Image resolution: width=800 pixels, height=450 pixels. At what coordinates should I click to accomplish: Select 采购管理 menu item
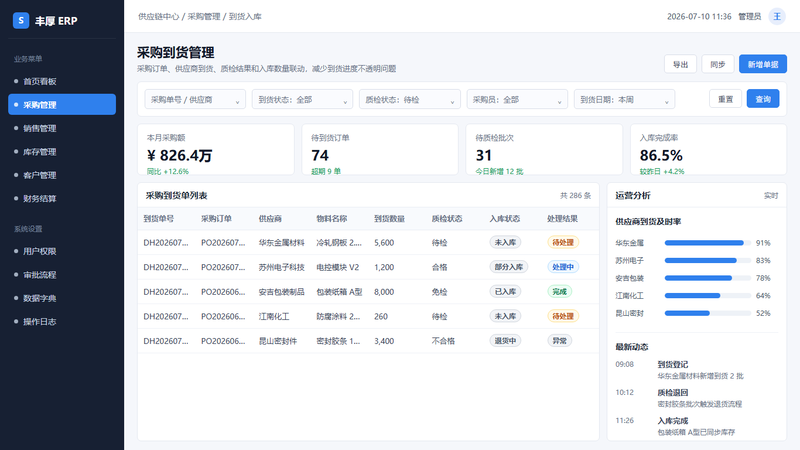coord(62,105)
